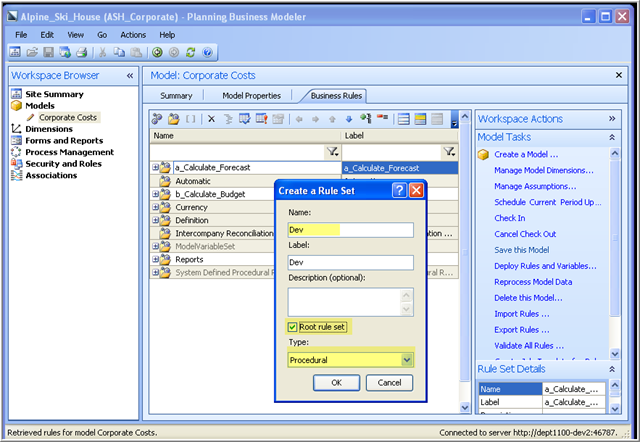Screen dimensions: 640x442
Task: Click the rules icon with red exclamation
Action: click(x=261, y=119)
